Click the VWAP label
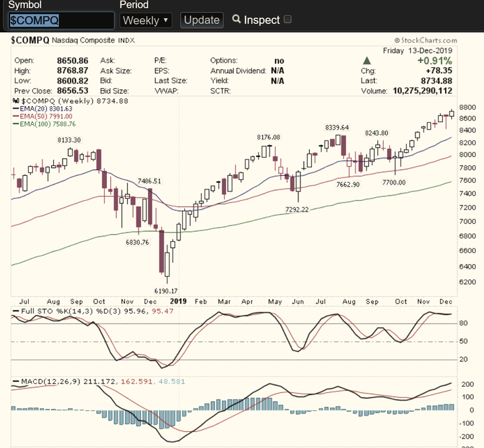 [167, 91]
